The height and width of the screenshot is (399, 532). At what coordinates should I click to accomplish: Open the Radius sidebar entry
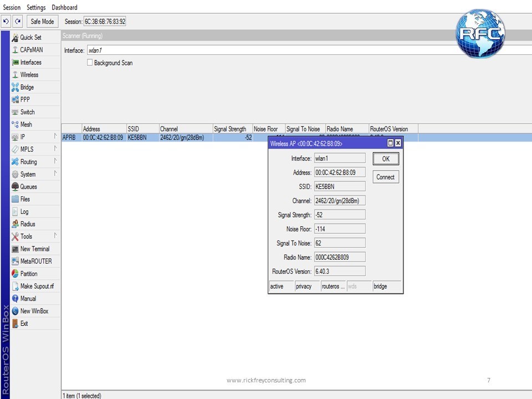pos(27,224)
